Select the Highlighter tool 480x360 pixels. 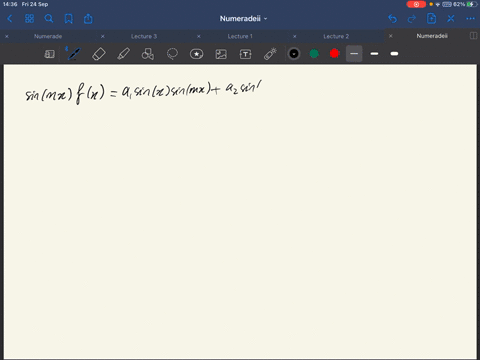tap(123, 54)
